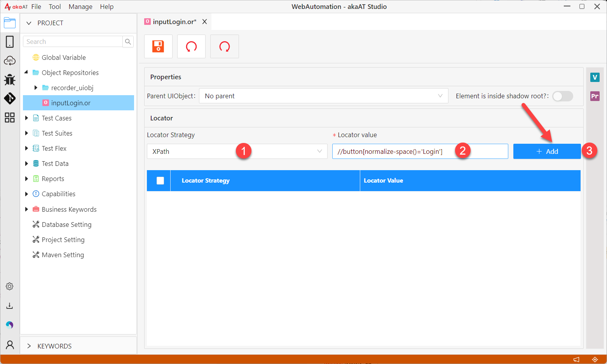
Task: Open the mobile device sidebar icon
Action: [10, 42]
